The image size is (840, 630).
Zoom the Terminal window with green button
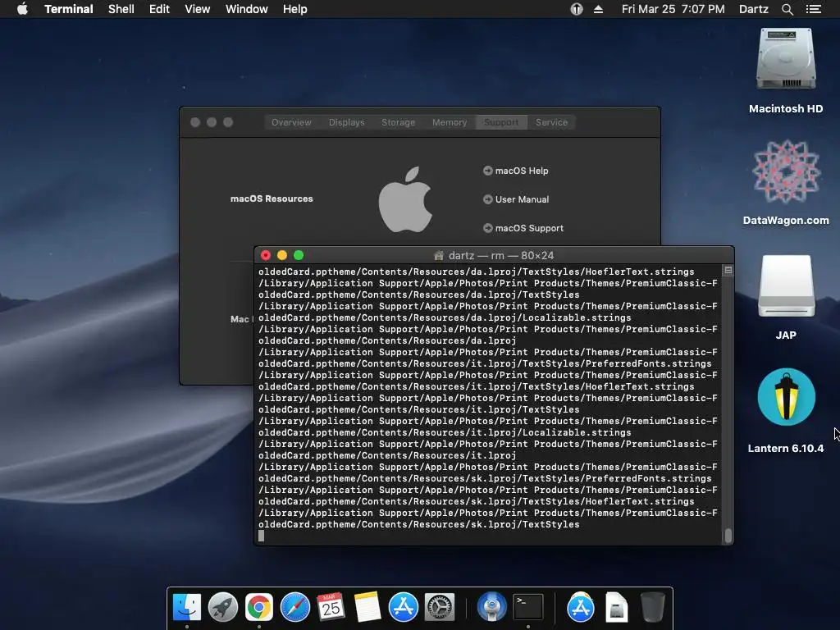(x=299, y=256)
